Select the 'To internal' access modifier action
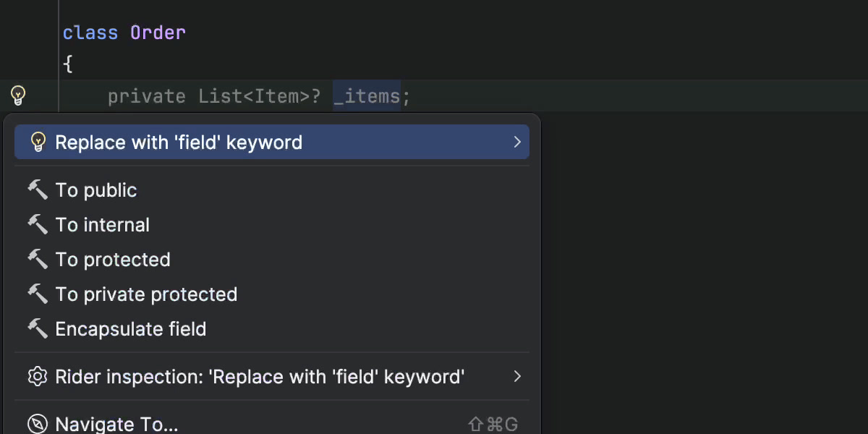868x434 pixels. [x=102, y=224]
